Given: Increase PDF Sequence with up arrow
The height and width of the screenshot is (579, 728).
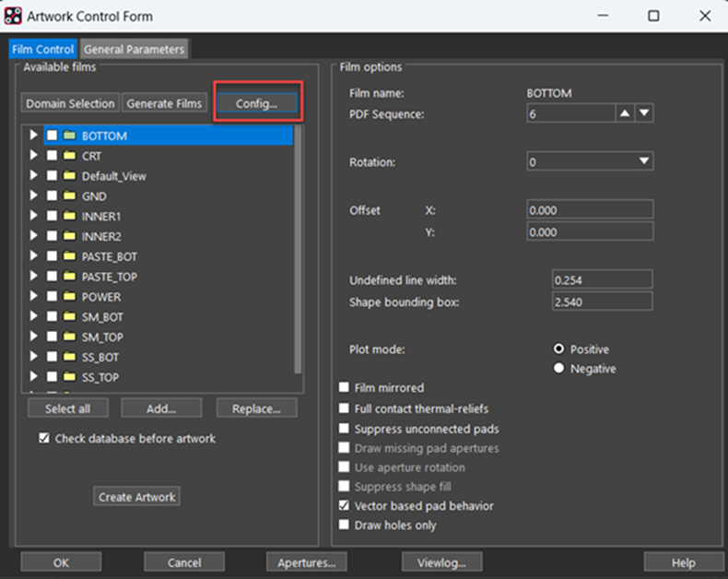Looking at the screenshot, I should (625, 113).
